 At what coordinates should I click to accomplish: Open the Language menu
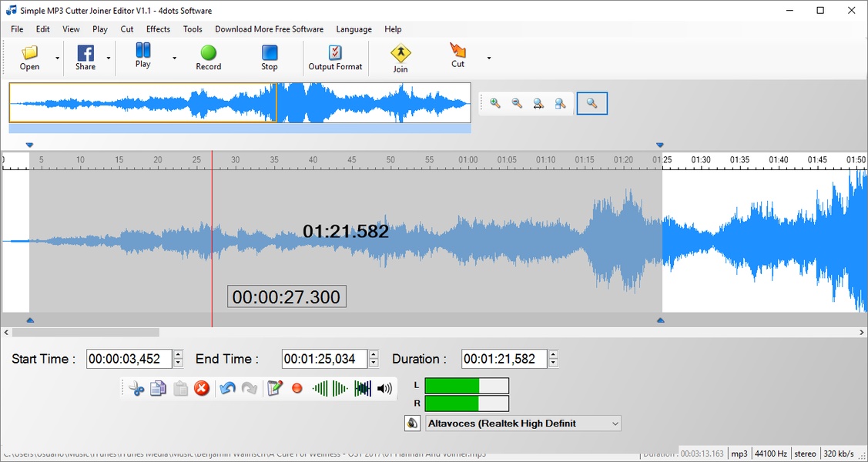[354, 29]
